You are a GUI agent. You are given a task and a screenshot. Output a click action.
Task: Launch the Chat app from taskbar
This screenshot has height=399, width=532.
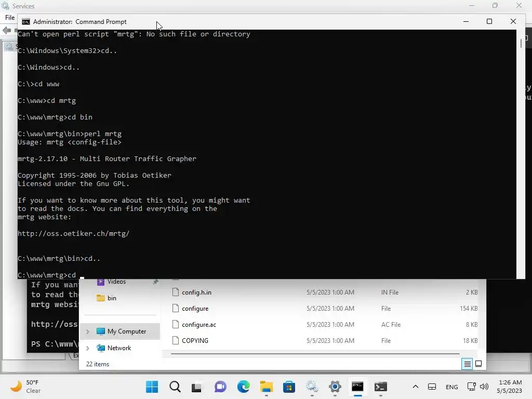220,387
